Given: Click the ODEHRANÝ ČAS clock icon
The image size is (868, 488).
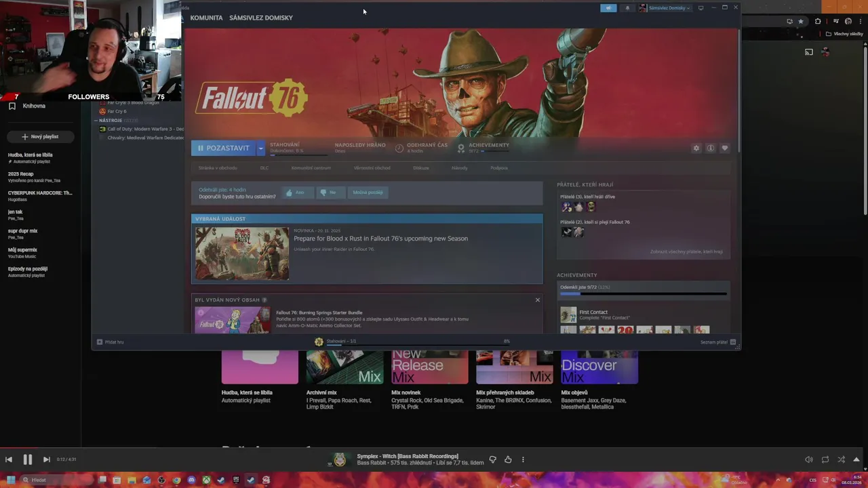Looking at the screenshot, I should tap(399, 148).
